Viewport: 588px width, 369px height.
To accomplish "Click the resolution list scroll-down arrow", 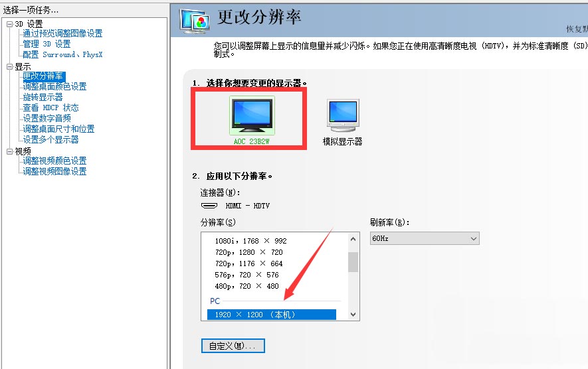I will pyautogui.click(x=353, y=315).
